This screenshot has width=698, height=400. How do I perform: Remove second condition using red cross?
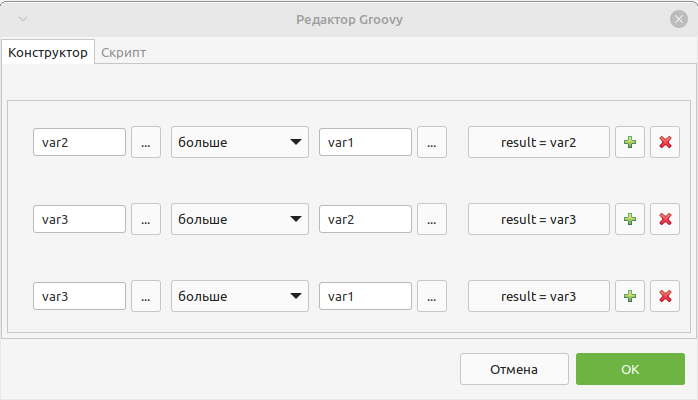click(x=665, y=219)
